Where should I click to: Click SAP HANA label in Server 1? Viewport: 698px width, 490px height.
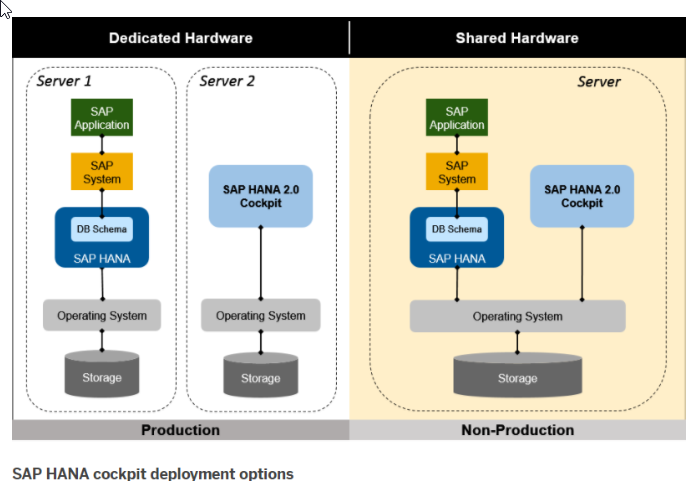[x=102, y=259]
